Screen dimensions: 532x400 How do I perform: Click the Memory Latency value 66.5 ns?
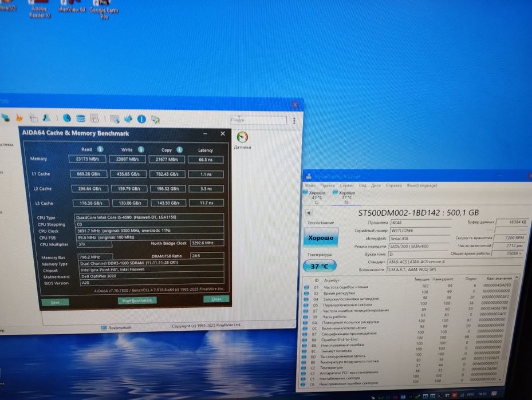tap(206, 159)
